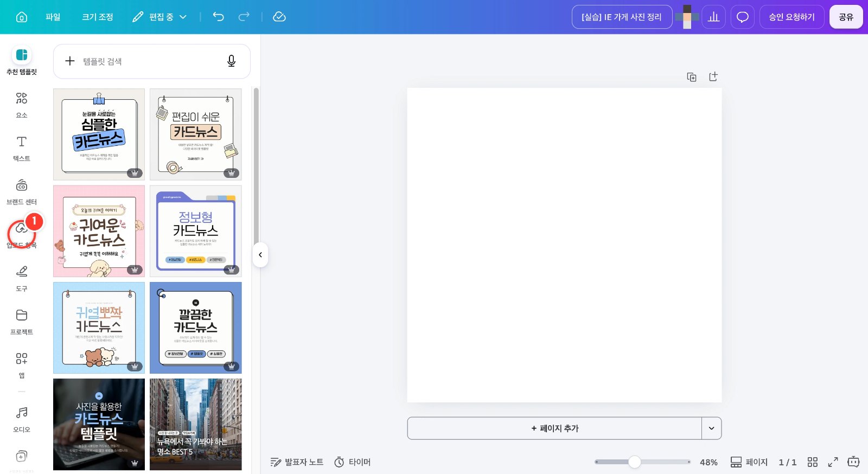Viewport: 868px width, 474px height.
Task: Select the 편집이 쉬운 카드뉴스 template
Action: tap(195, 134)
